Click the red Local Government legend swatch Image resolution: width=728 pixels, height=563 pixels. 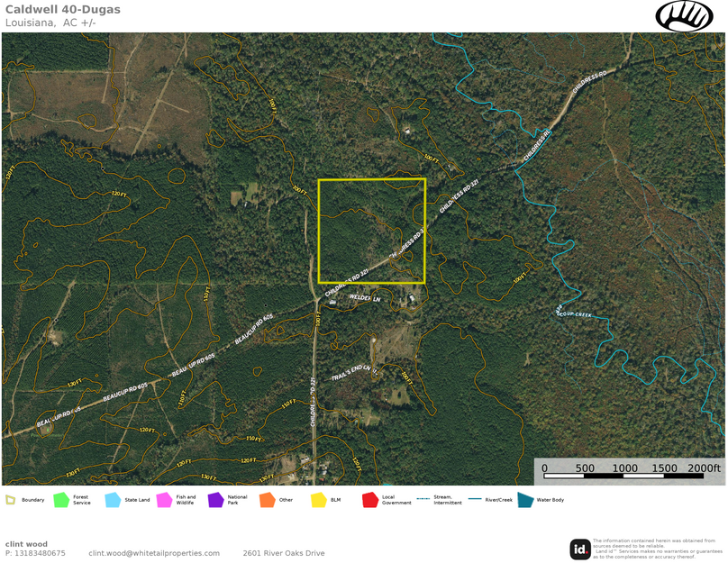(369, 499)
